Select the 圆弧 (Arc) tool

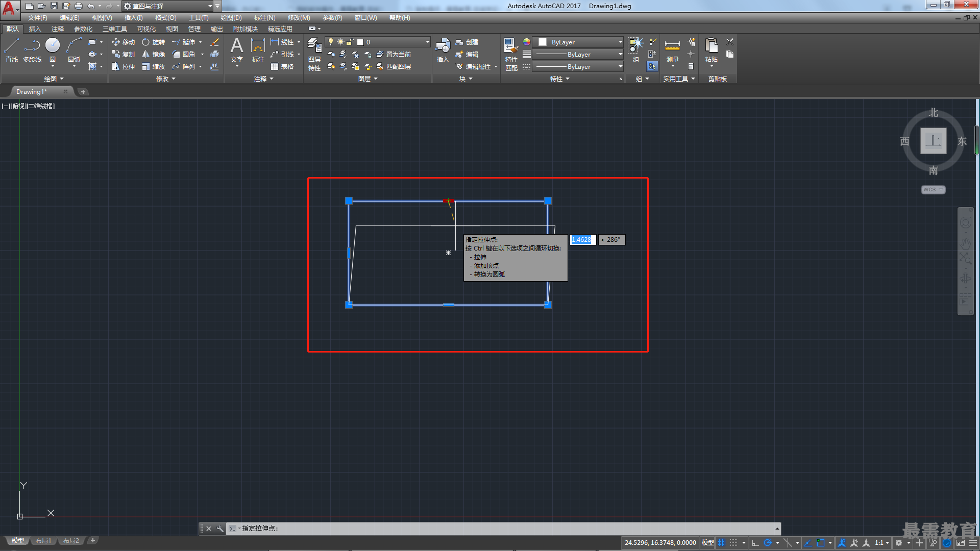74,51
